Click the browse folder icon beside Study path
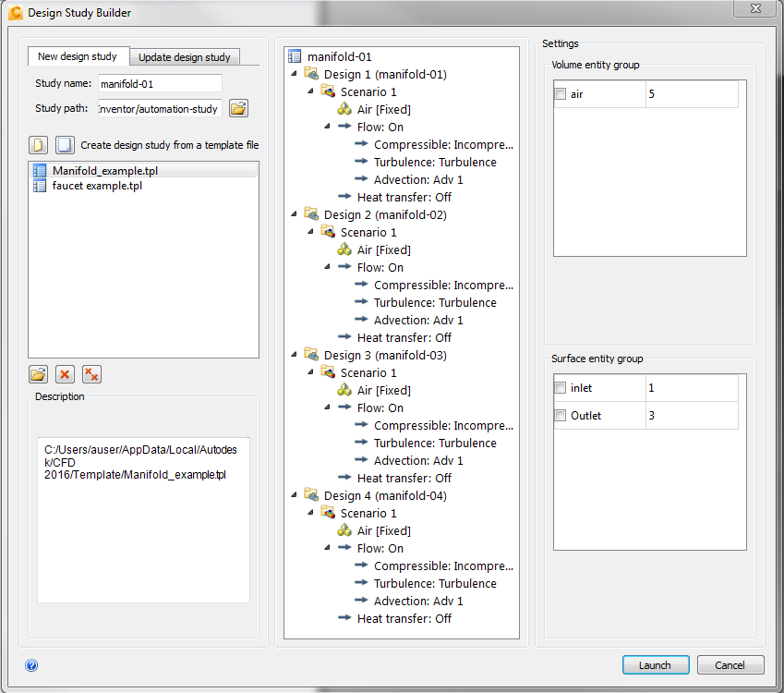Screen dimensions: 784x693 238,109
